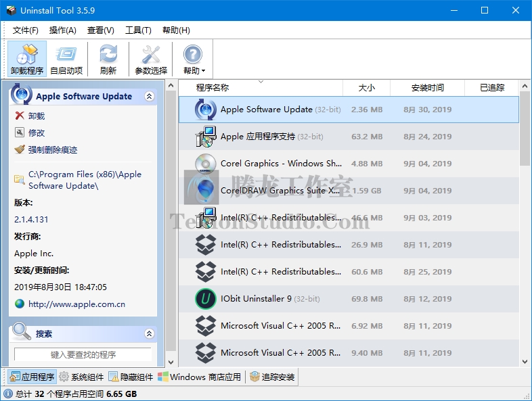The width and height of the screenshot is (532, 401).
Task: Click the 8月 12, 2019 install date cell
Action: (428, 299)
